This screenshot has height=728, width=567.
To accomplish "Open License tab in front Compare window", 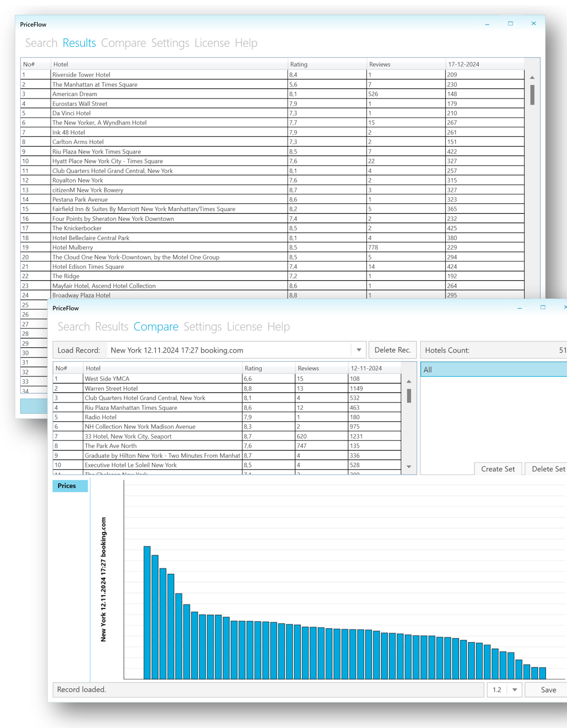I will 244,326.
